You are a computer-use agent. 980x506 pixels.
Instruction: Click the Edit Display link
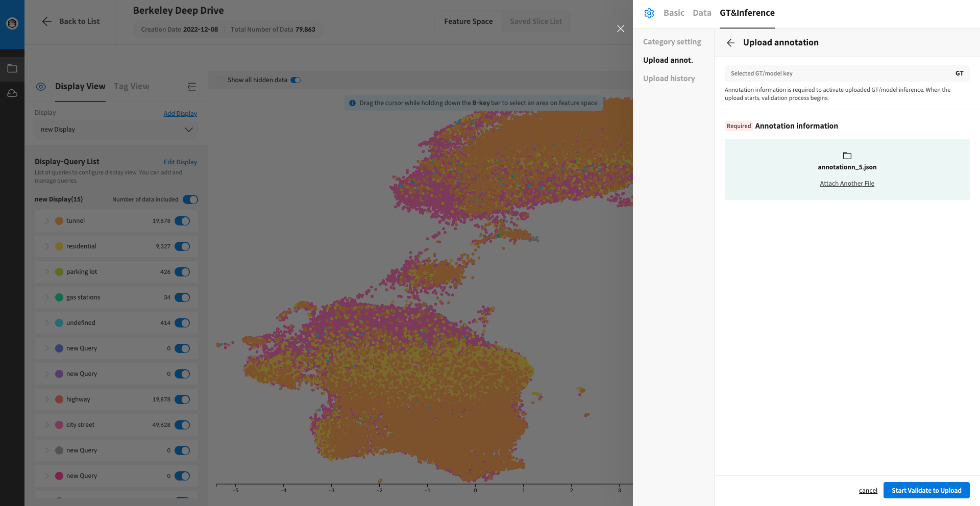(180, 162)
